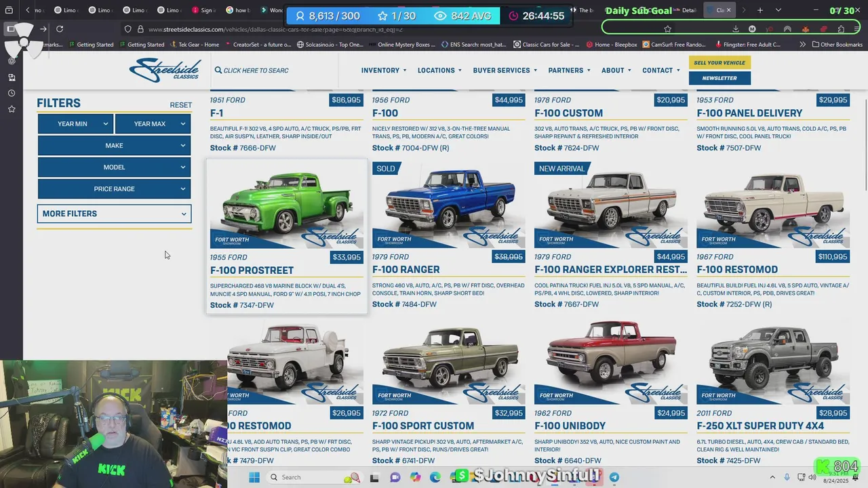The height and width of the screenshot is (488, 868).
Task: Expand the Model filter dropdown
Action: point(114,167)
